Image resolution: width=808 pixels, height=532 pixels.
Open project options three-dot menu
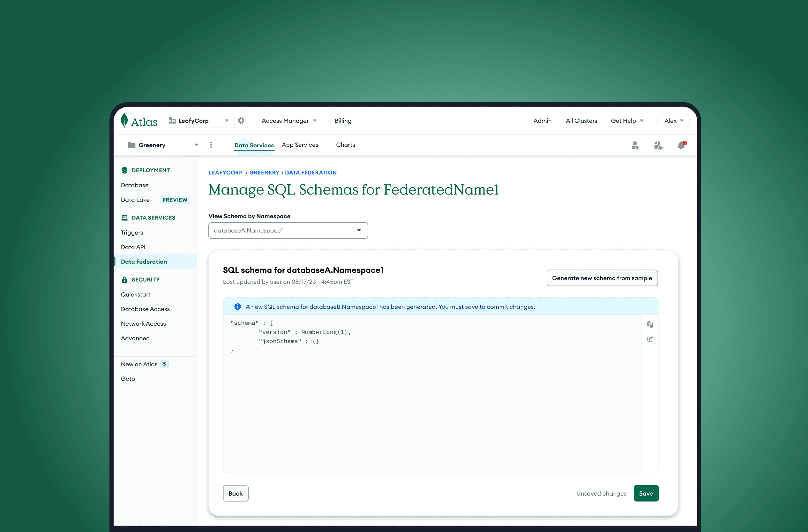211,145
